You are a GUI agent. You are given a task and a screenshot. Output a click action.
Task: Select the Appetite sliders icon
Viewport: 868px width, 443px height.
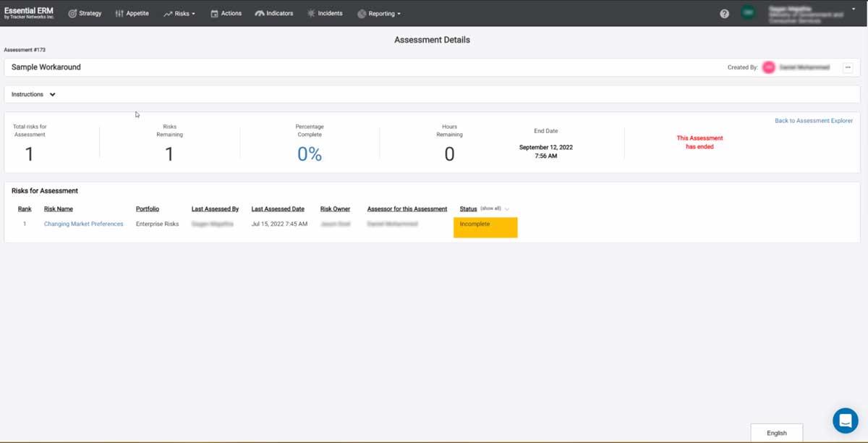point(119,13)
